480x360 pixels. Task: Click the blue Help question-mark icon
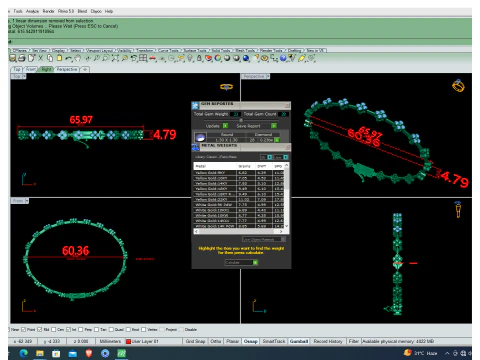pyautogui.click(x=283, y=58)
